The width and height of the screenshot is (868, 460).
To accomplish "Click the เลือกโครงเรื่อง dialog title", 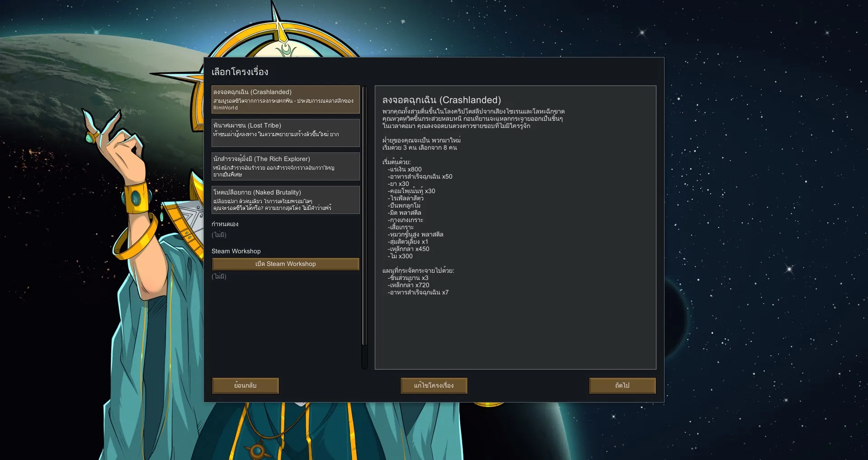I will [x=240, y=72].
